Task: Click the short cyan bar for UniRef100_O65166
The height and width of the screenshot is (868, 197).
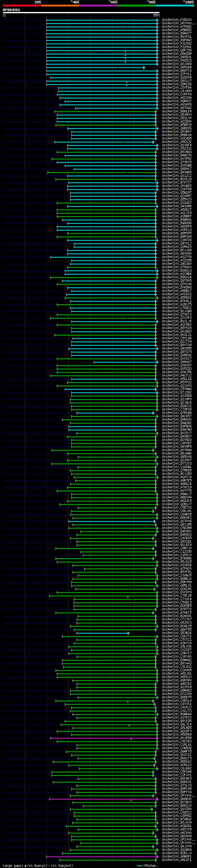Action: pos(96,67)
